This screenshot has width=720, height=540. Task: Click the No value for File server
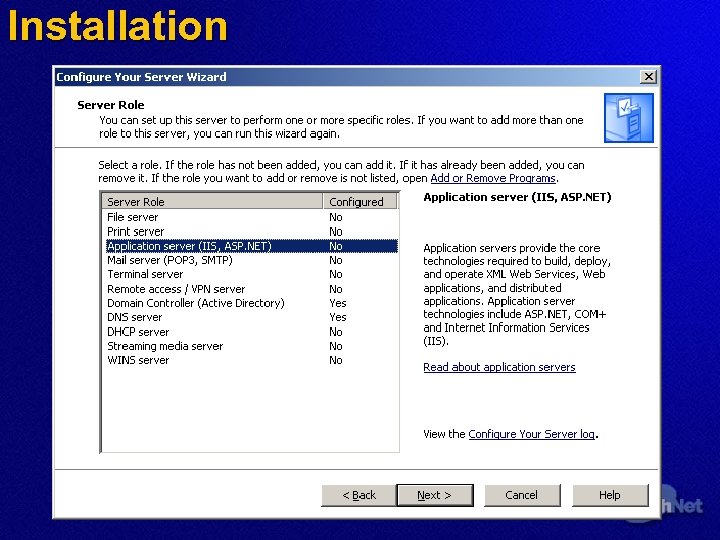[336, 217]
